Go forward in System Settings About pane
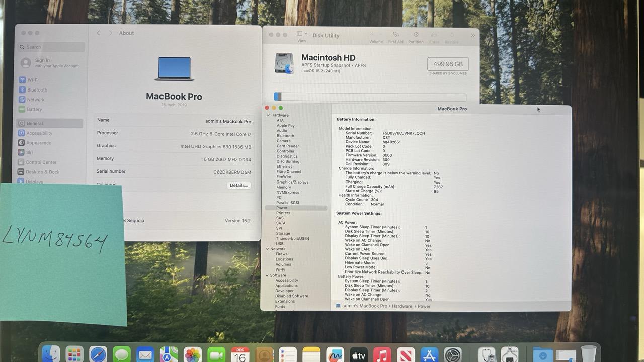644x362 pixels. click(x=110, y=33)
